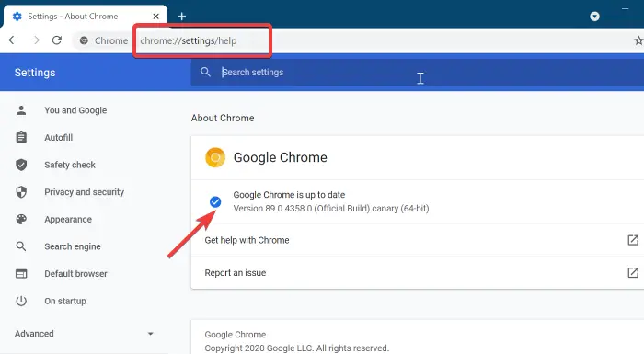Open On startup settings
This screenshot has height=354, width=644.
(x=65, y=301)
